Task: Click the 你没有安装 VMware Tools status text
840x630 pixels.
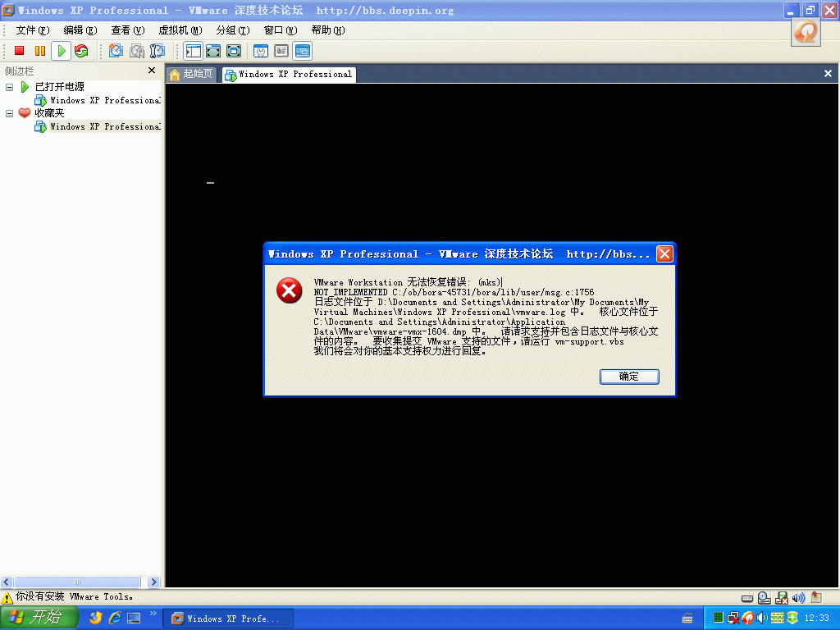Action: (74, 597)
